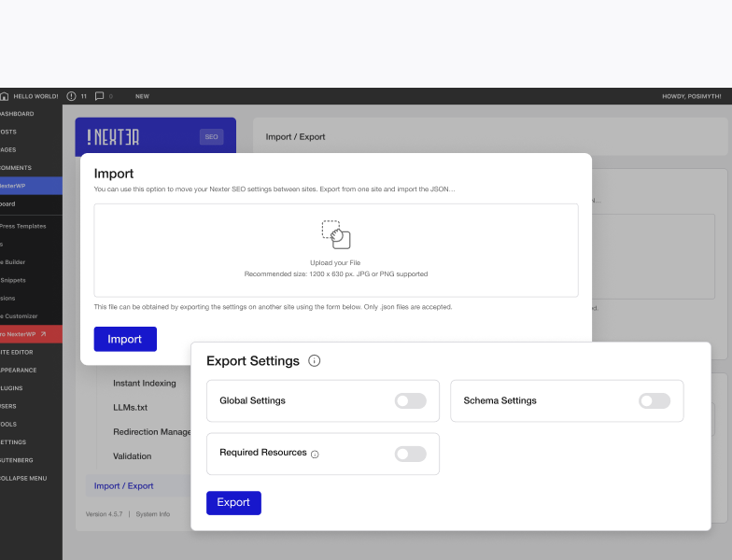Screen dimensions: 732x560
Task: Click the blue Import button
Action: [125, 340]
